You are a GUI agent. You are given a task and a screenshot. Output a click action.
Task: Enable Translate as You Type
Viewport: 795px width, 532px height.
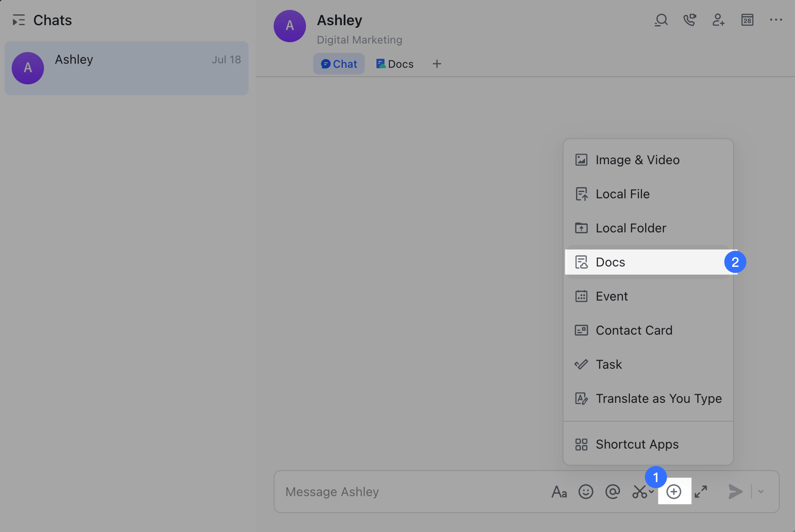(x=648, y=398)
